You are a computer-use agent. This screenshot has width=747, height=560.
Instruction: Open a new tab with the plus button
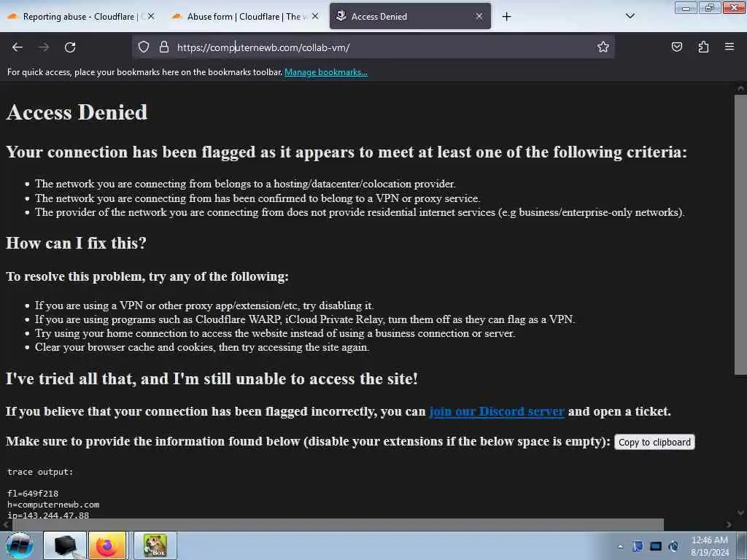point(506,17)
